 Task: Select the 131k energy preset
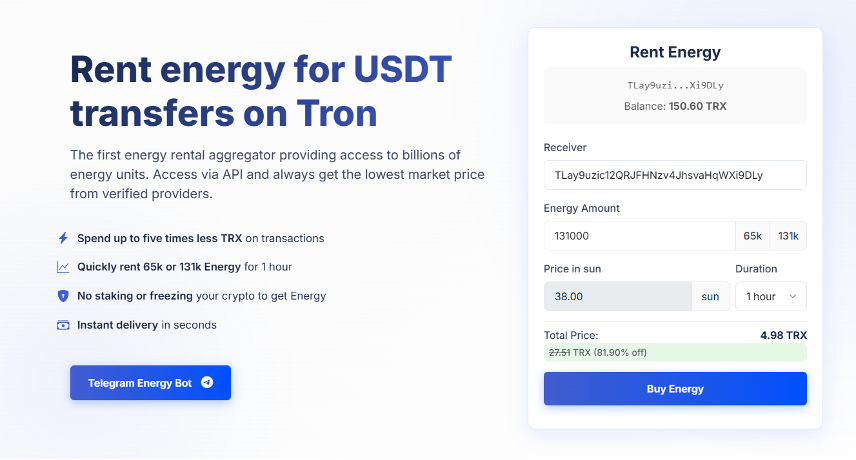pyautogui.click(x=788, y=236)
